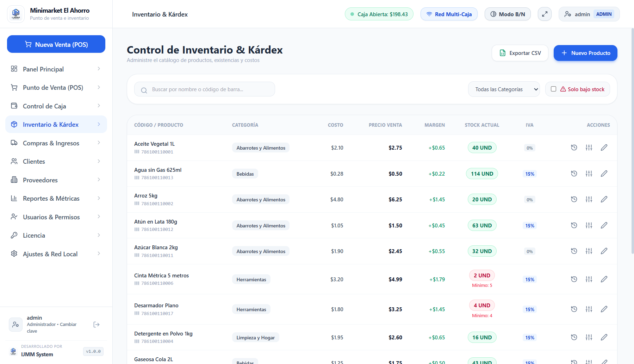Edit pencil for Cinta Métrica 5 metros
Viewport: 634px width, 364px height.
click(604, 279)
